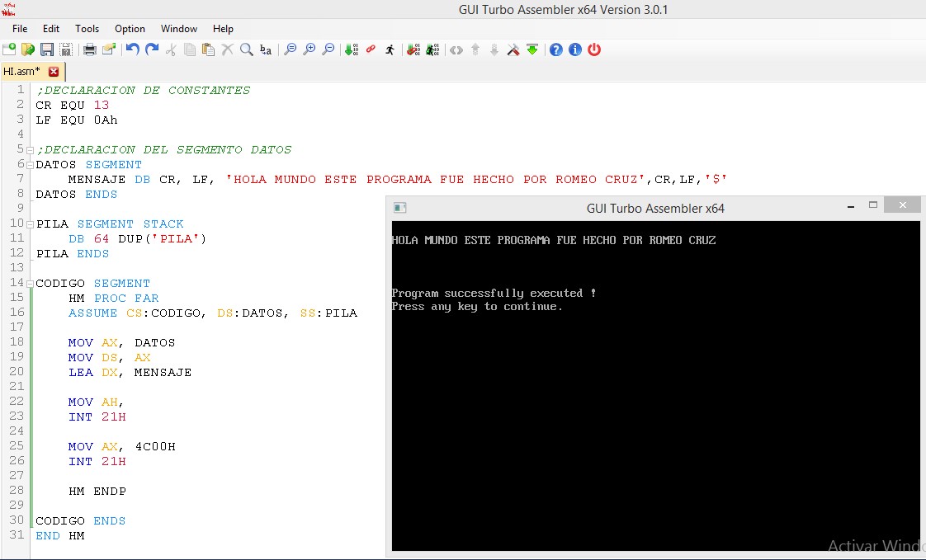Click the red power Exit icon

pos(593,49)
